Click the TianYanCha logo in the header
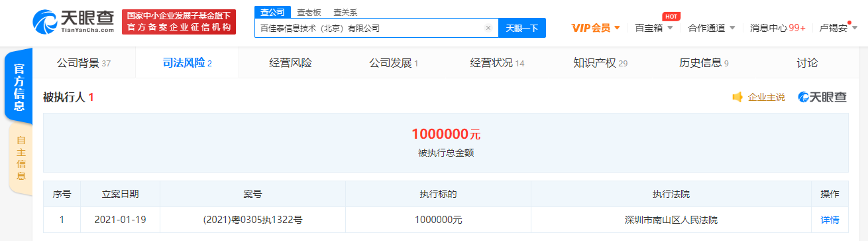Viewport: 868px width, 241px height. (73, 22)
